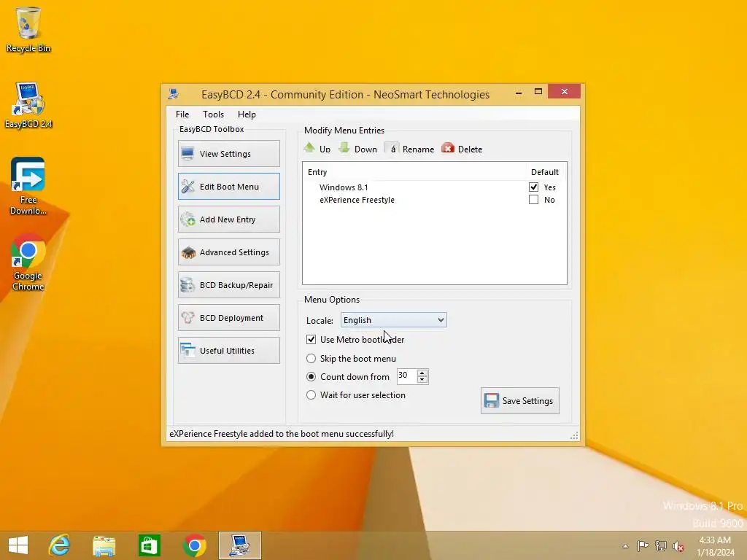The width and height of the screenshot is (747, 560).
Task: Click the muted volume tray icon
Action: pos(678,546)
